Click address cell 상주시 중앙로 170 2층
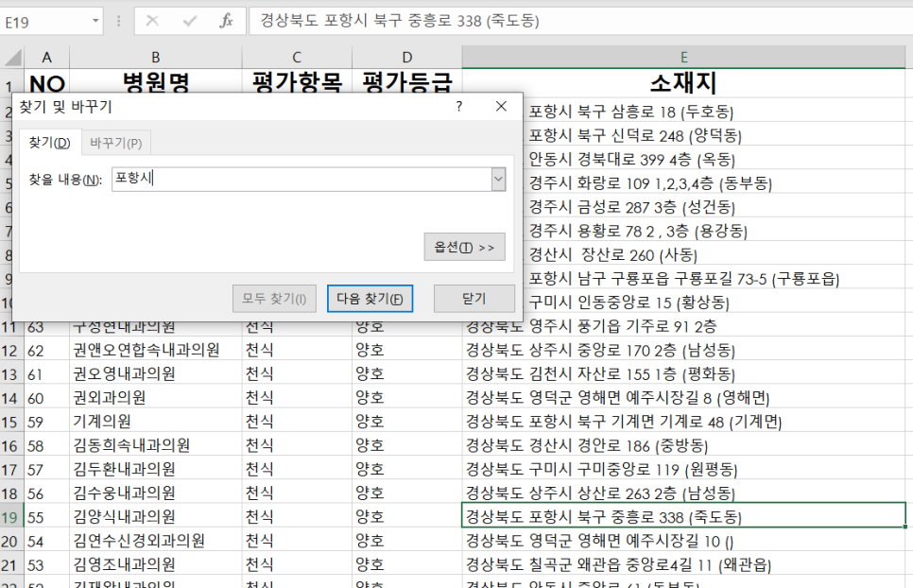Screen dimensions: 913x588 683,351
